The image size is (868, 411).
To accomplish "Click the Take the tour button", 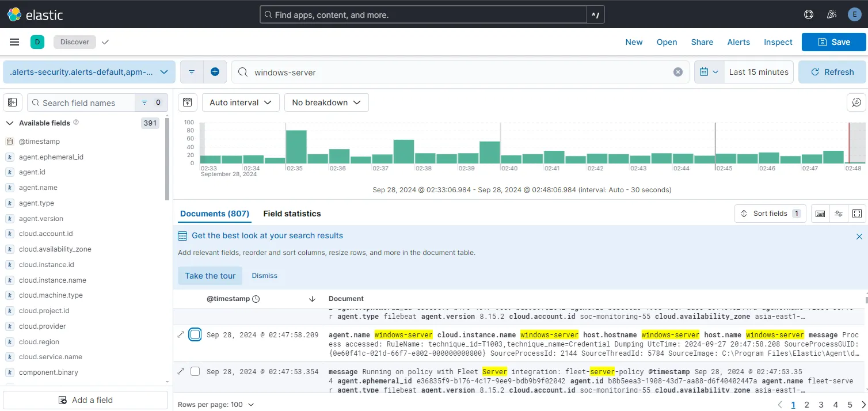I will click(210, 275).
